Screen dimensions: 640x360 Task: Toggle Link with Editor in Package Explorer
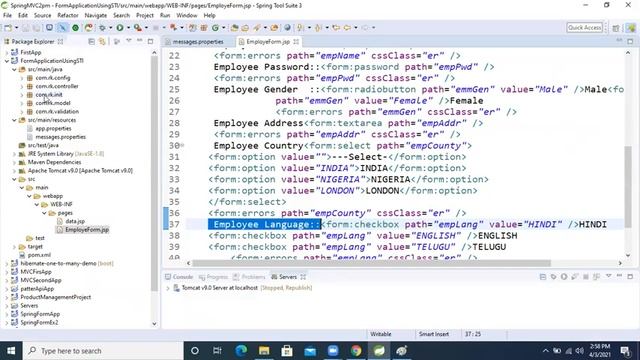102,42
